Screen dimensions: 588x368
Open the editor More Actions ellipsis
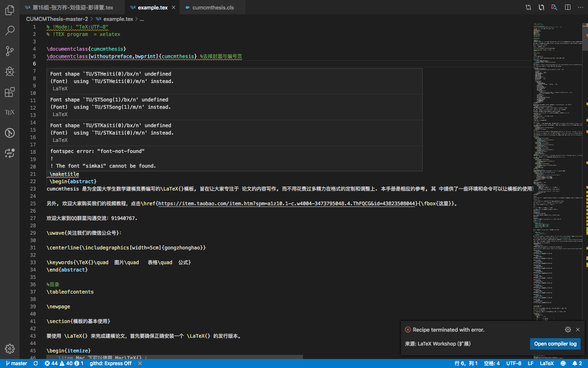tap(581, 7)
